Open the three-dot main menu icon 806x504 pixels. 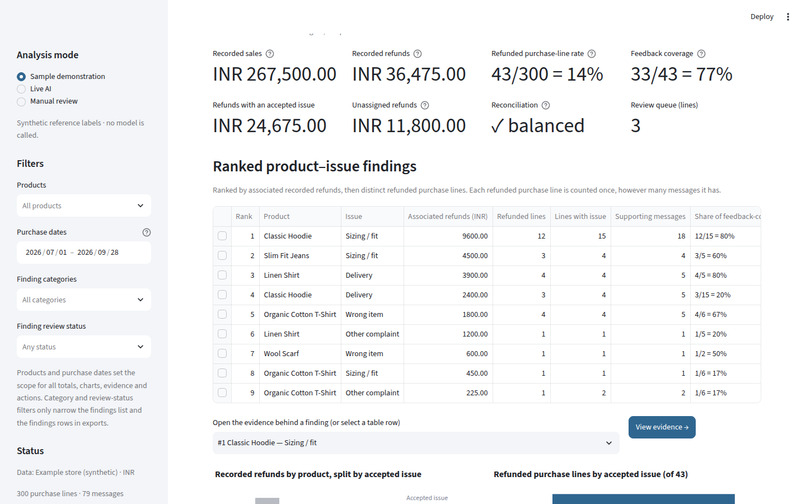point(787,16)
